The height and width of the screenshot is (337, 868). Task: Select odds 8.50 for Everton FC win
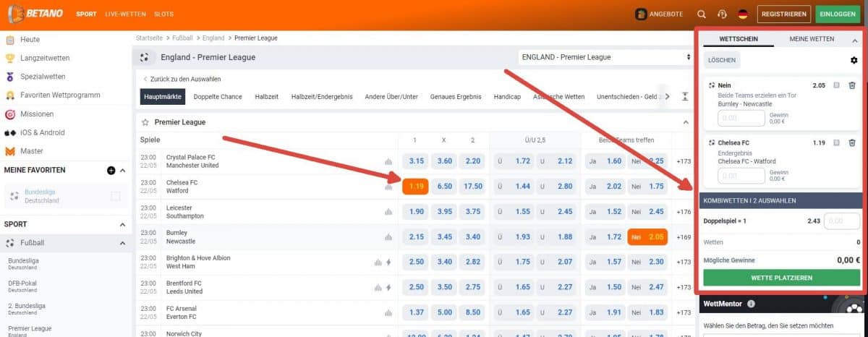click(x=473, y=312)
